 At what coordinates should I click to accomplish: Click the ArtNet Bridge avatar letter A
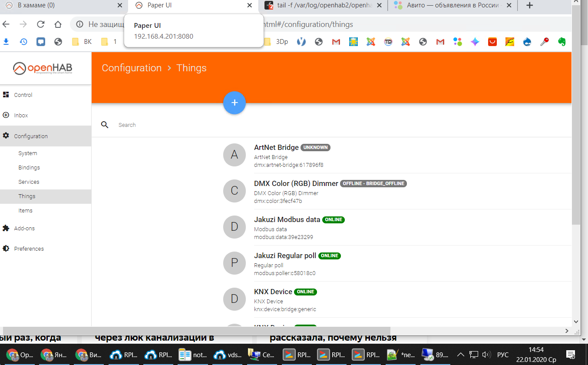pyautogui.click(x=235, y=155)
